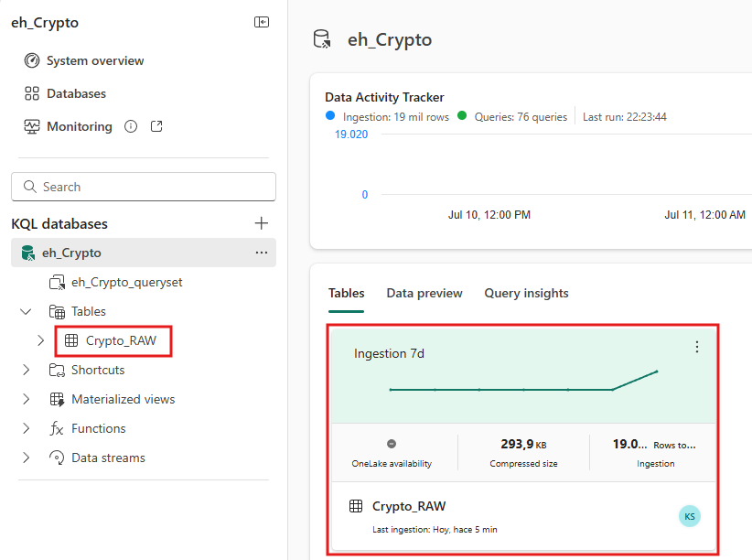752x560 pixels.
Task: Click the Monitoring chart icon
Action: point(32,126)
